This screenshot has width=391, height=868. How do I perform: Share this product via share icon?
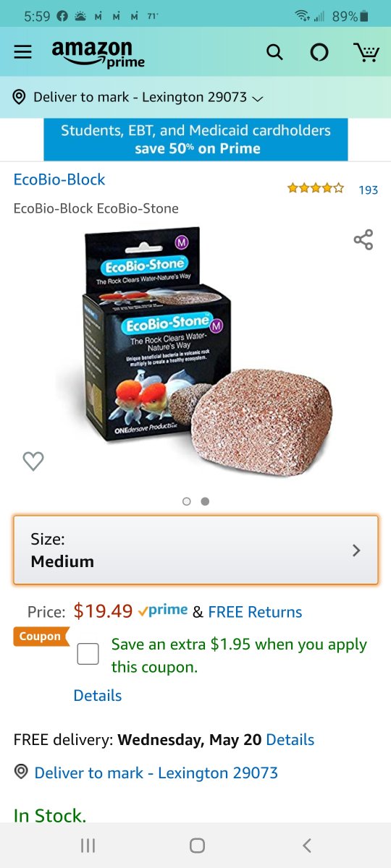[363, 240]
